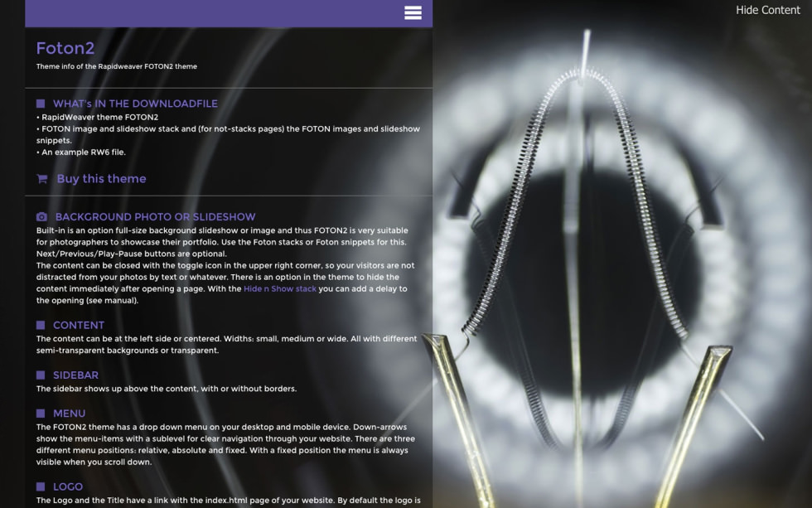
Task: Open the Buy this theme link
Action: click(101, 179)
